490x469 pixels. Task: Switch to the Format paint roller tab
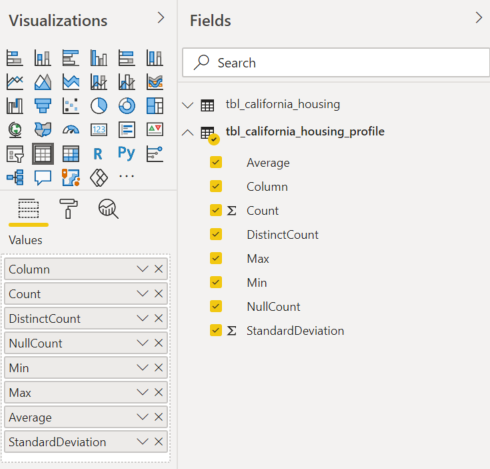pos(68,209)
